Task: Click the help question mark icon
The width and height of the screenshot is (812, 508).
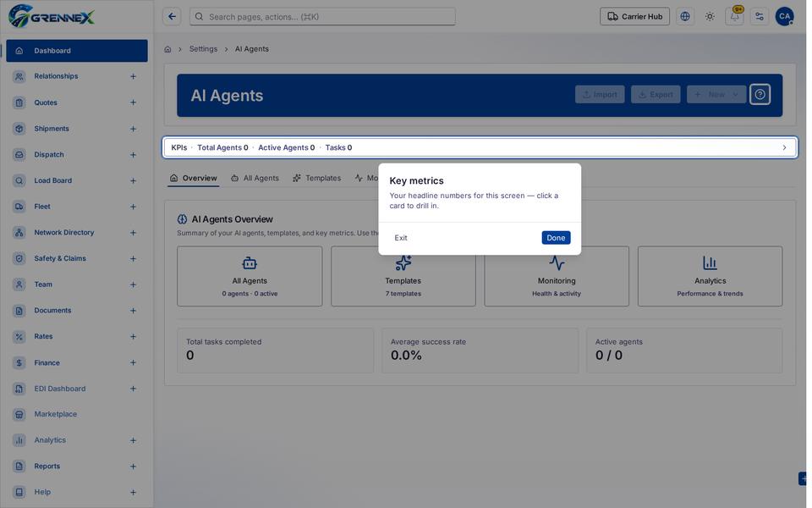Action: coord(760,94)
